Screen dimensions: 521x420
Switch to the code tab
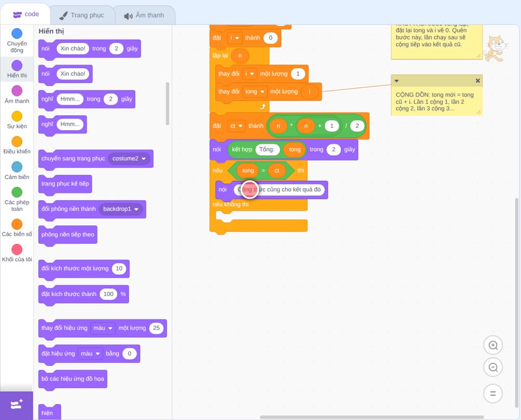[26, 14]
